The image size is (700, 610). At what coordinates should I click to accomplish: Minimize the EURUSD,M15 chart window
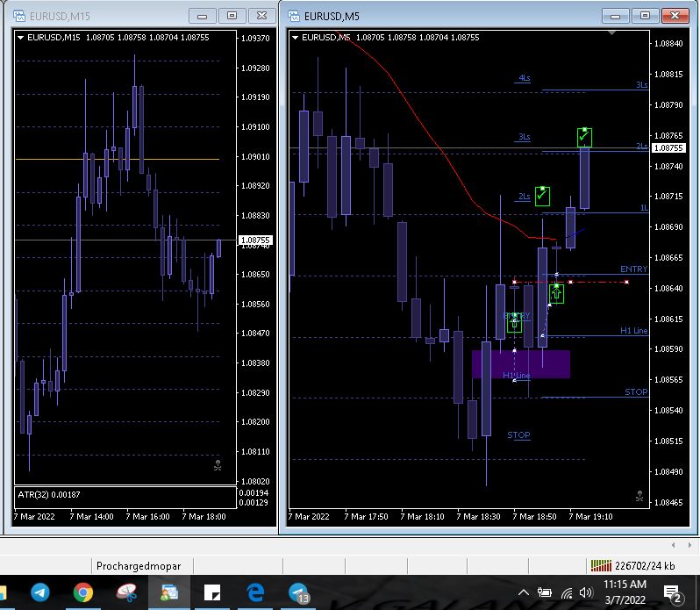pyautogui.click(x=203, y=16)
